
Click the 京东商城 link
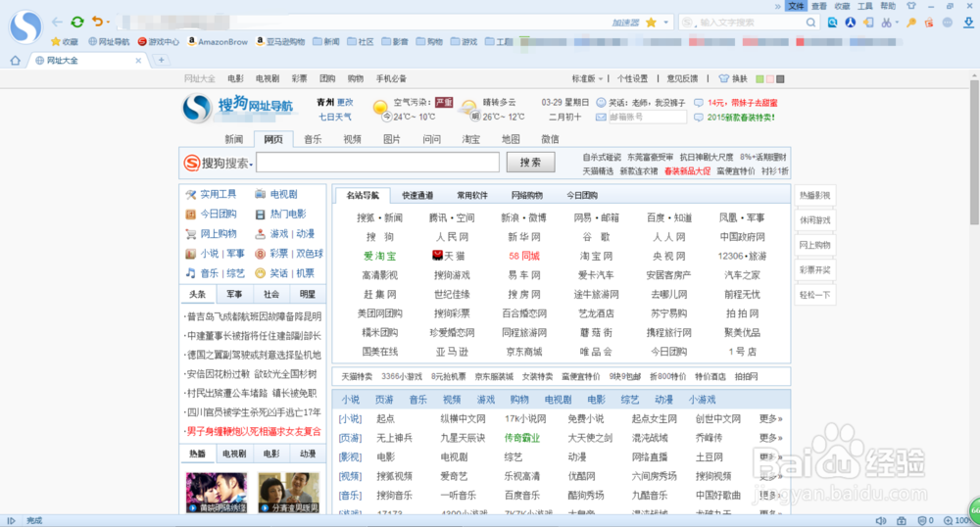[523, 352]
